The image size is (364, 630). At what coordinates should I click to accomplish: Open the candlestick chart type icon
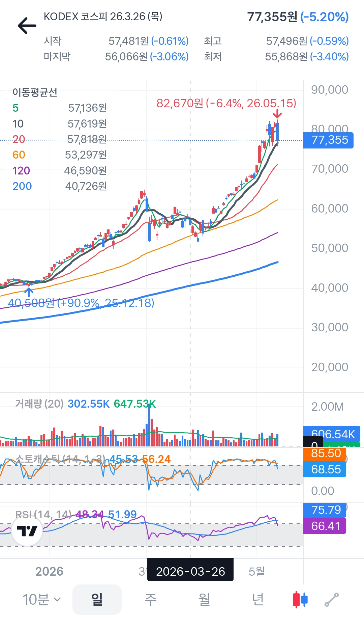coord(300,599)
